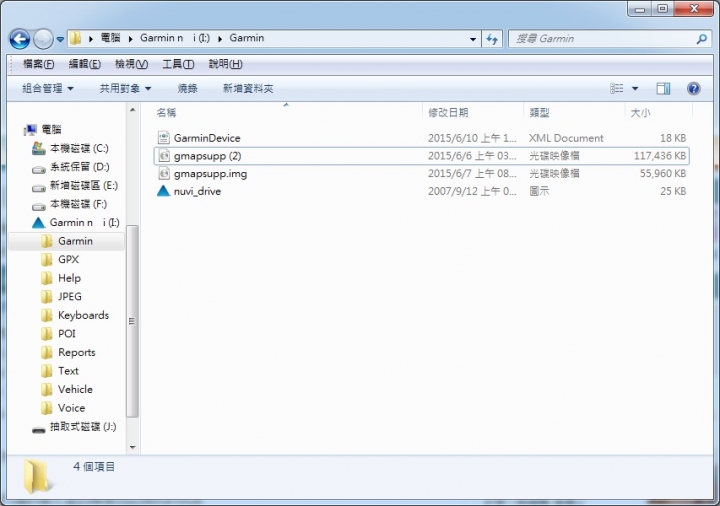Open the 檔案(F) menu
The width and height of the screenshot is (720, 506).
[x=39, y=64]
